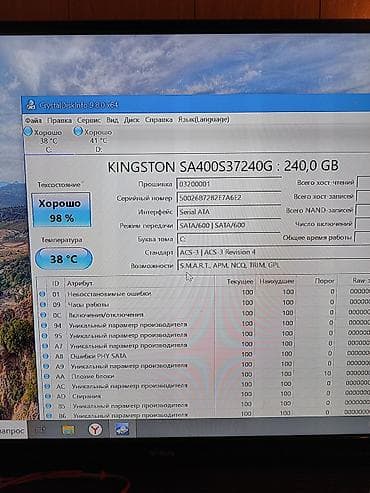Screen dimensions: 370x493
Task: Open the Справка menu
Action: [158, 119]
